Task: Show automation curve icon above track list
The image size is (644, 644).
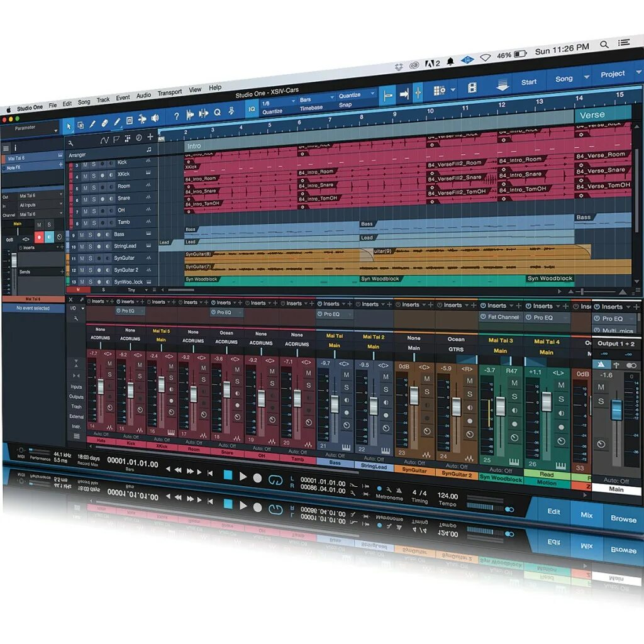Action: coord(104,141)
